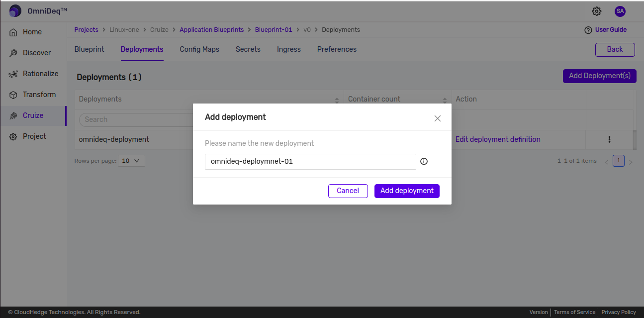Sort the Container count column
The height and width of the screenshot is (318, 644).
[445, 100]
